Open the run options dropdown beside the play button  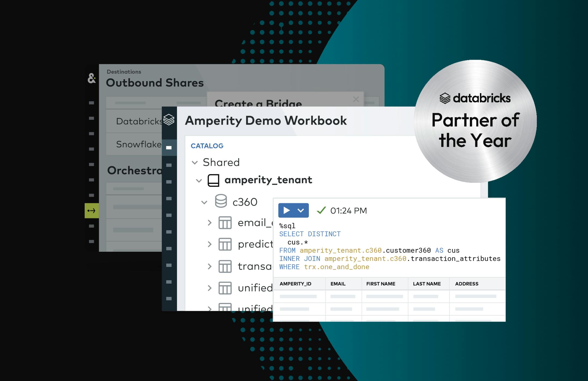click(301, 210)
